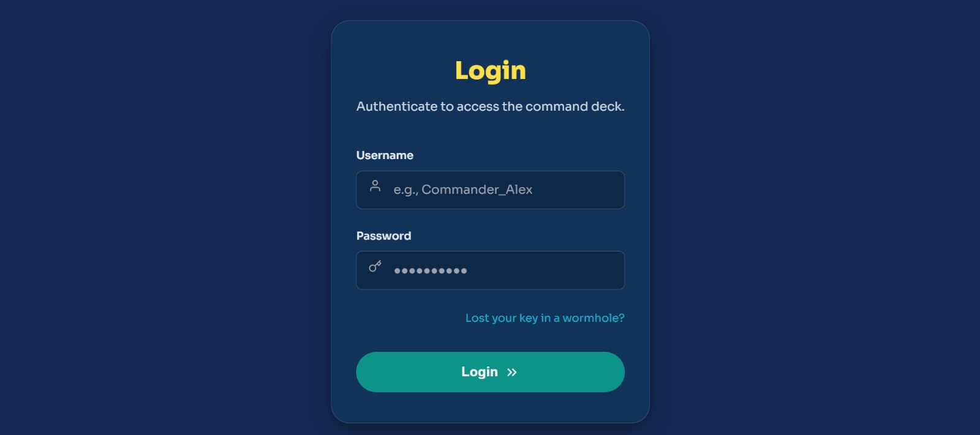Click the dark blue background outside the card

coord(165,217)
